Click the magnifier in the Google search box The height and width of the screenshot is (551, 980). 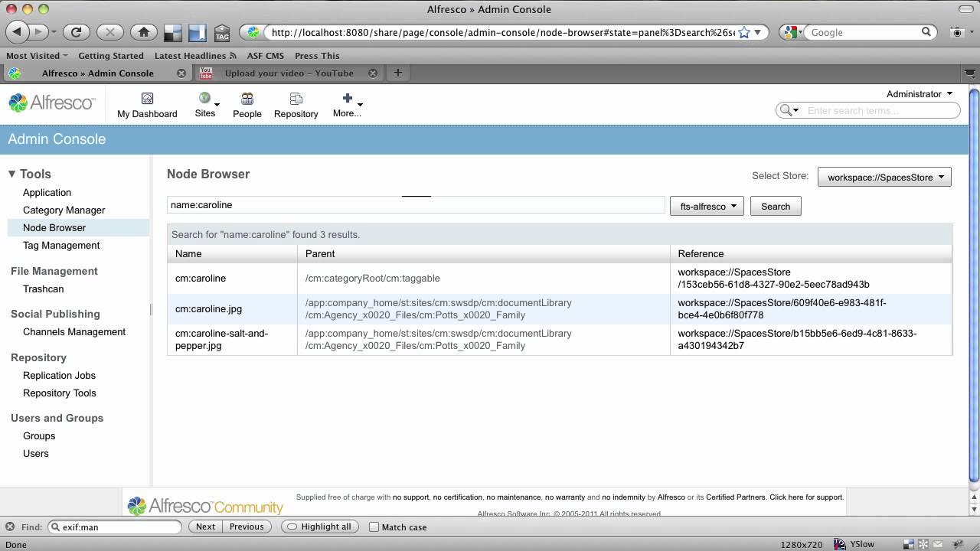click(926, 32)
